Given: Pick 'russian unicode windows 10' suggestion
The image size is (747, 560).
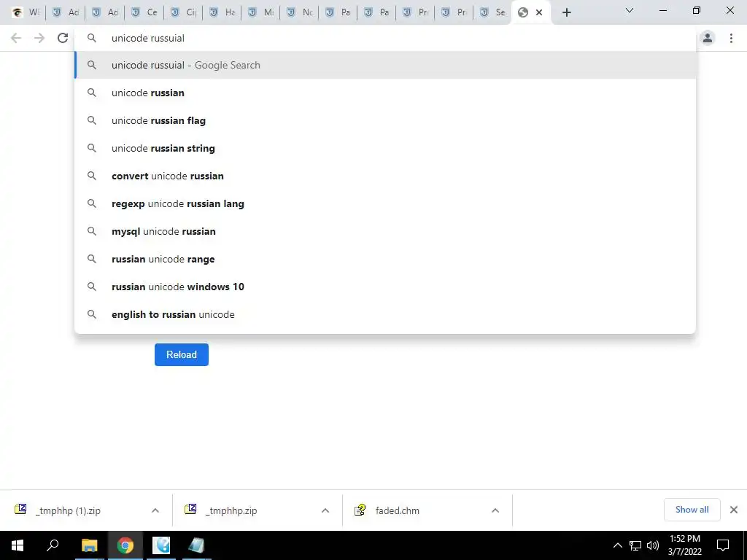Looking at the screenshot, I should tap(385, 287).
